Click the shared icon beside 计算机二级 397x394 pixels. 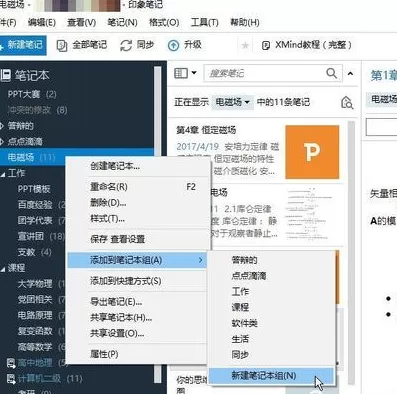point(11,379)
